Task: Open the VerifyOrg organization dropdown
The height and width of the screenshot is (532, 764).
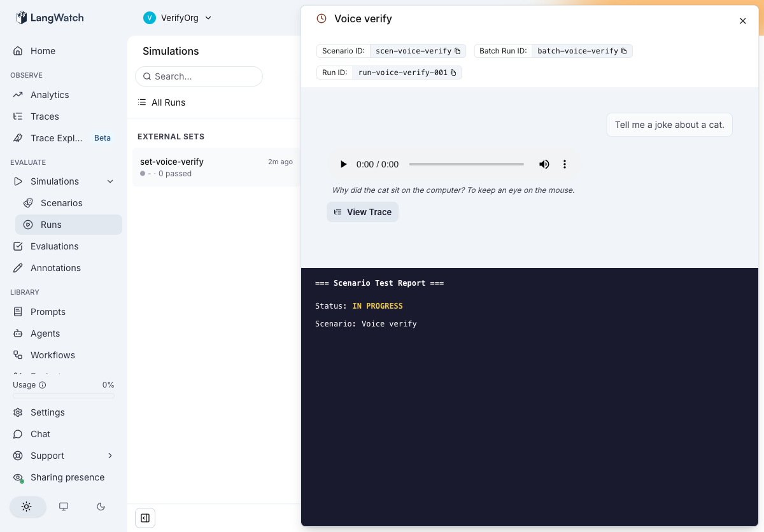Action: click(178, 18)
